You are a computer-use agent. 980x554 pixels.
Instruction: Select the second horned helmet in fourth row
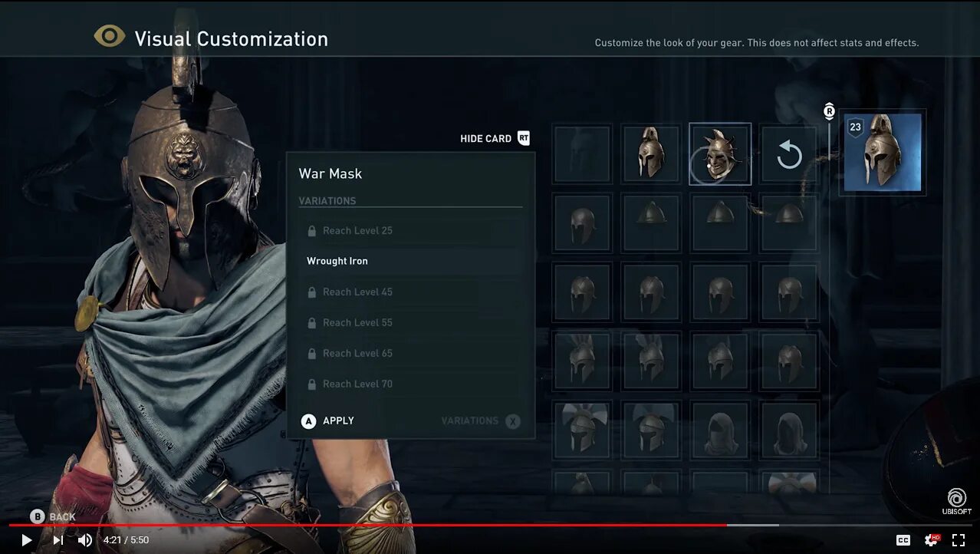pyautogui.click(x=651, y=361)
